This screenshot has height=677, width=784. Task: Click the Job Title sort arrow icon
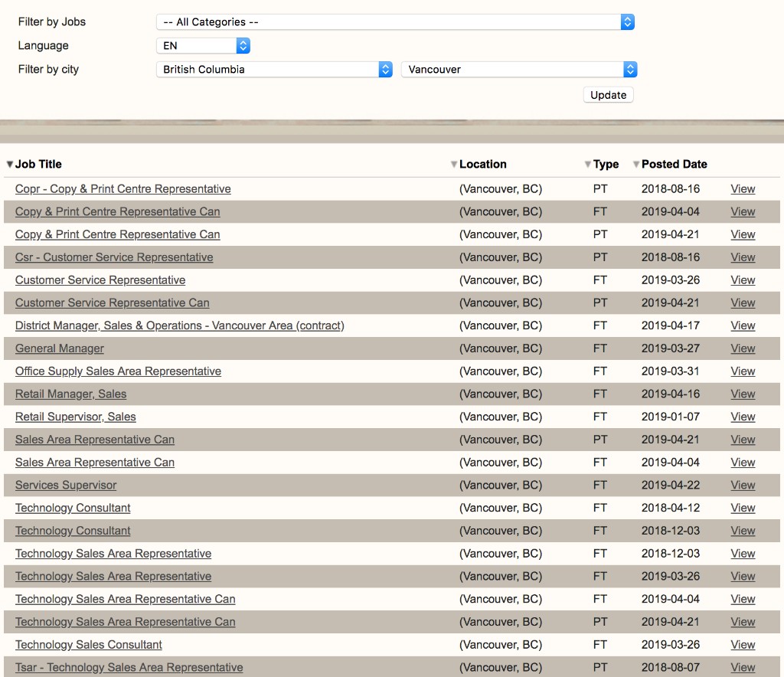click(10, 165)
